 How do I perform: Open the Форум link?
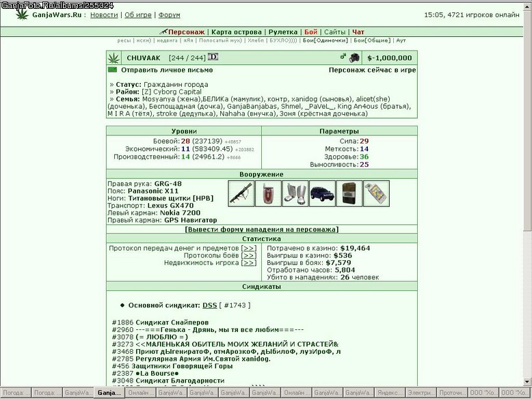pyautogui.click(x=170, y=15)
